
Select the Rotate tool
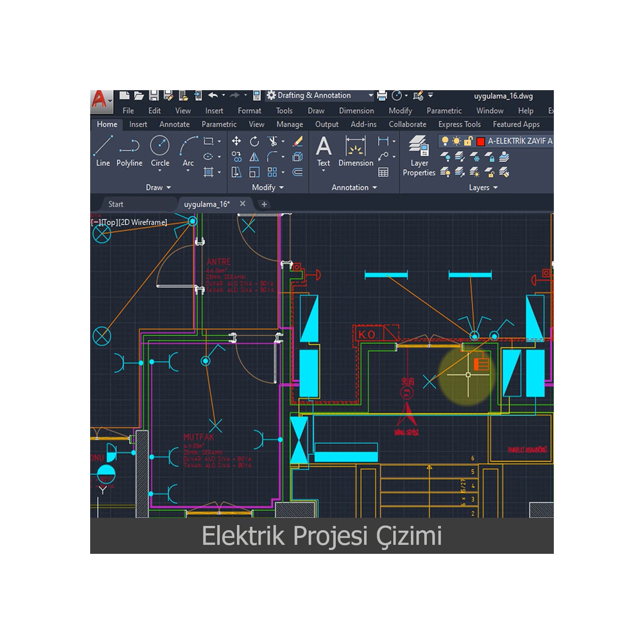255,141
